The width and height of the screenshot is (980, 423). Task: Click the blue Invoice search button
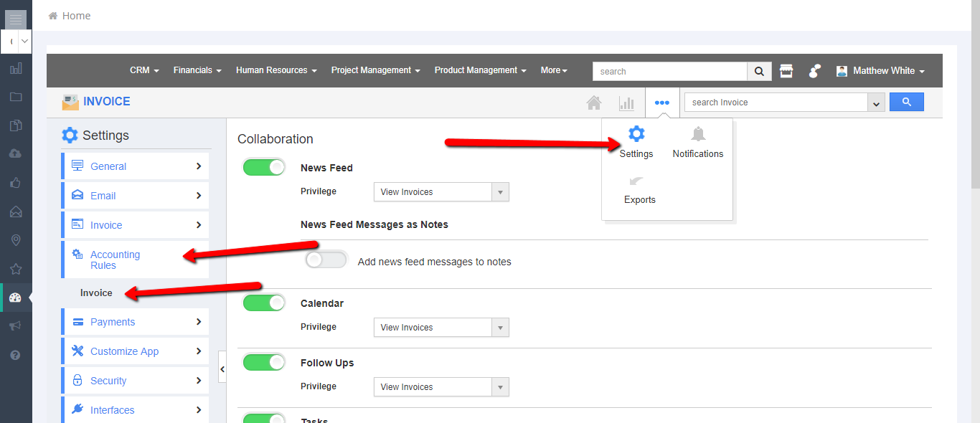click(x=906, y=102)
